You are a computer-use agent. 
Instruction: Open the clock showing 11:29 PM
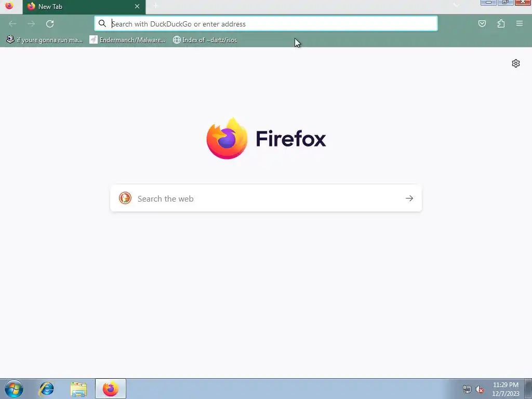pos(505,389)
